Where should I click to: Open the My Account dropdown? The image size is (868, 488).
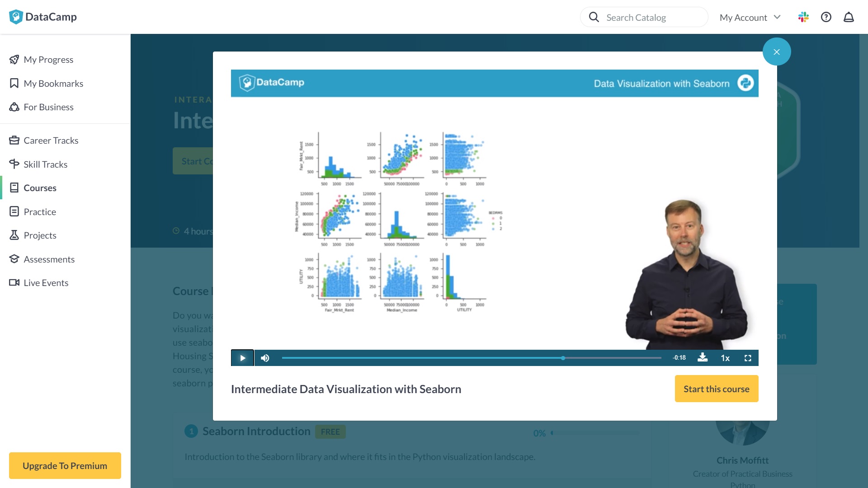[750, 17]
